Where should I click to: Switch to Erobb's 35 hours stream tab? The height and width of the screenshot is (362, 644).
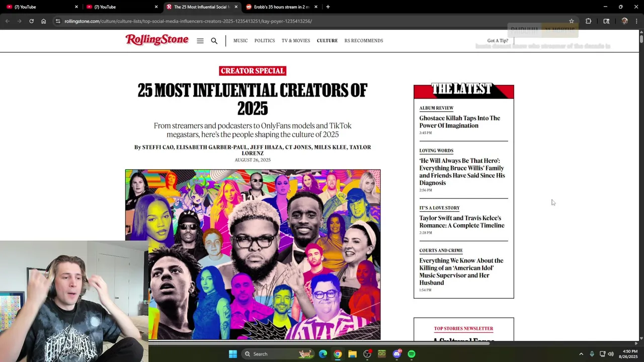pyautogui.click(x=281, y=7)
